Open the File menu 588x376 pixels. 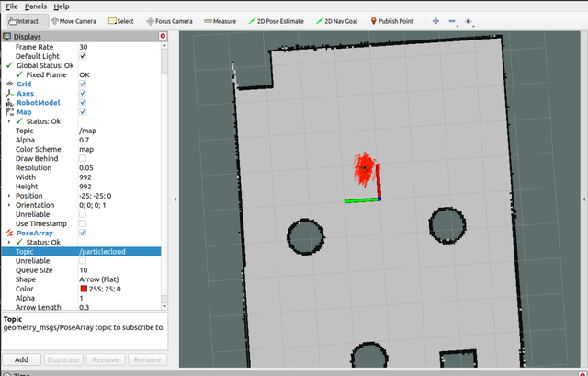pyautogui.click(x=10, y=6)
